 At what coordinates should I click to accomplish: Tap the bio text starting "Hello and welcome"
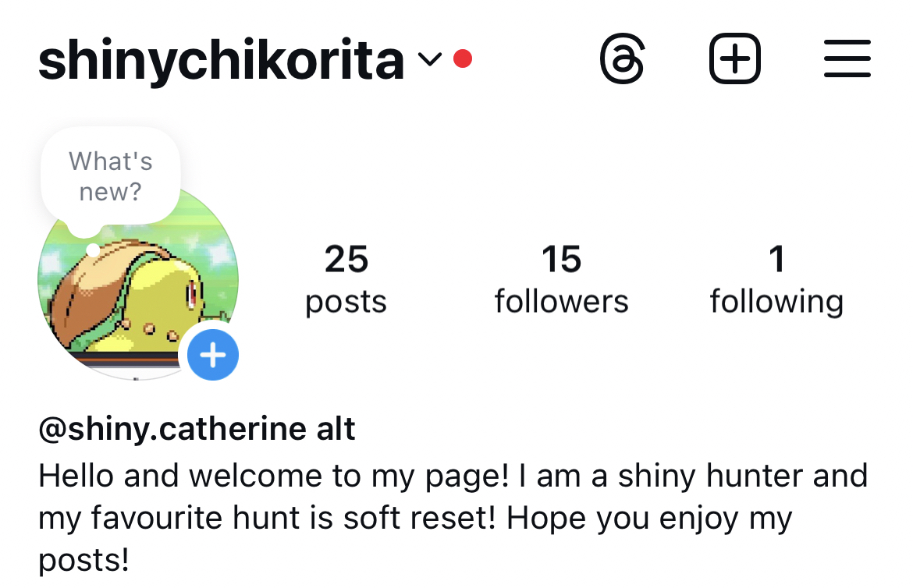[x=453, y=518]
